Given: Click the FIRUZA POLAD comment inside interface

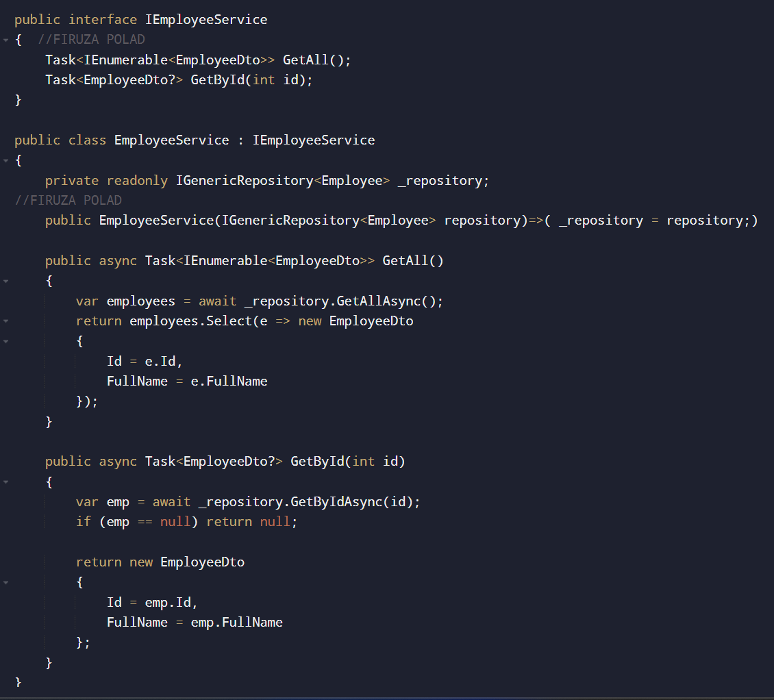Looking at the screenshot, I should (x=91, y=40).
